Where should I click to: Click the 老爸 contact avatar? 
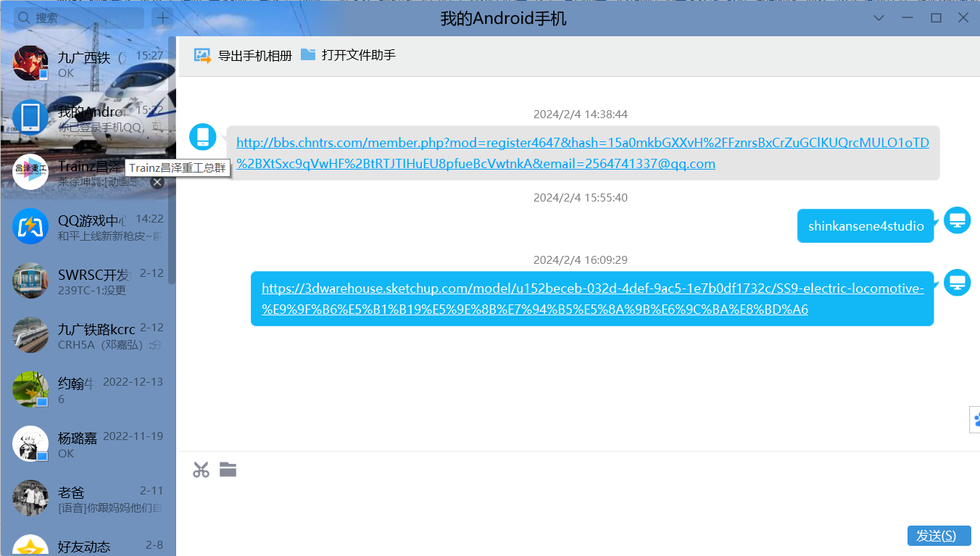(x=30, y=498)
